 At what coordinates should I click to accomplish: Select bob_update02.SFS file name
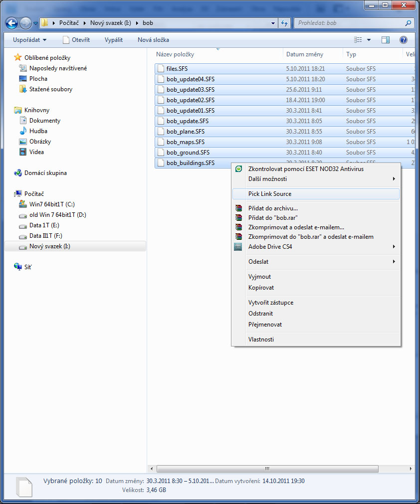tap(191, 100)
